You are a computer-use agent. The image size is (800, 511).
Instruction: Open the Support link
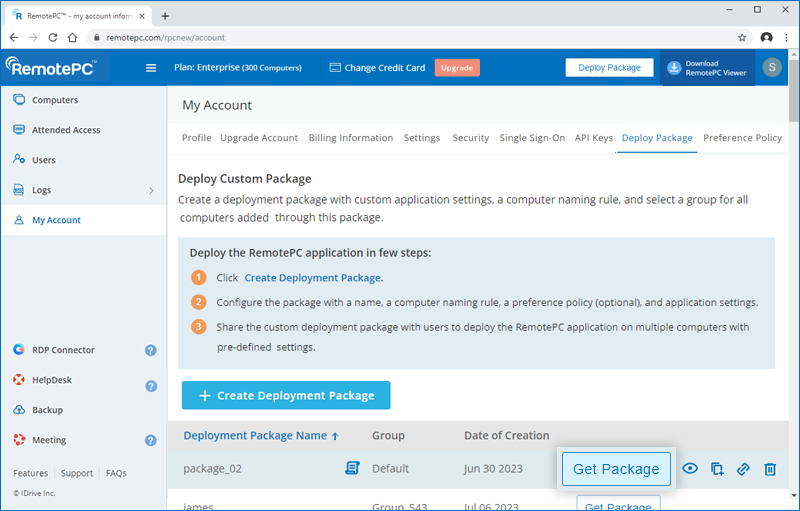pos(77,473)
